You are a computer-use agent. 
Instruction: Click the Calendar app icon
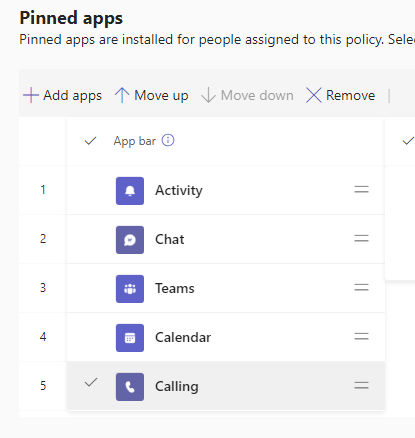pos(130,338)
